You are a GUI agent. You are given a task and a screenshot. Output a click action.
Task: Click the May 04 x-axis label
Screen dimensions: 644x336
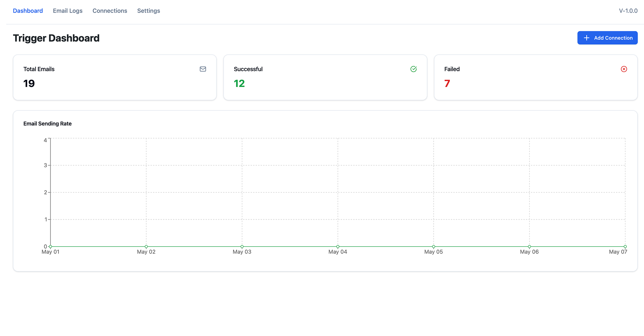click(x=338, y=252)
